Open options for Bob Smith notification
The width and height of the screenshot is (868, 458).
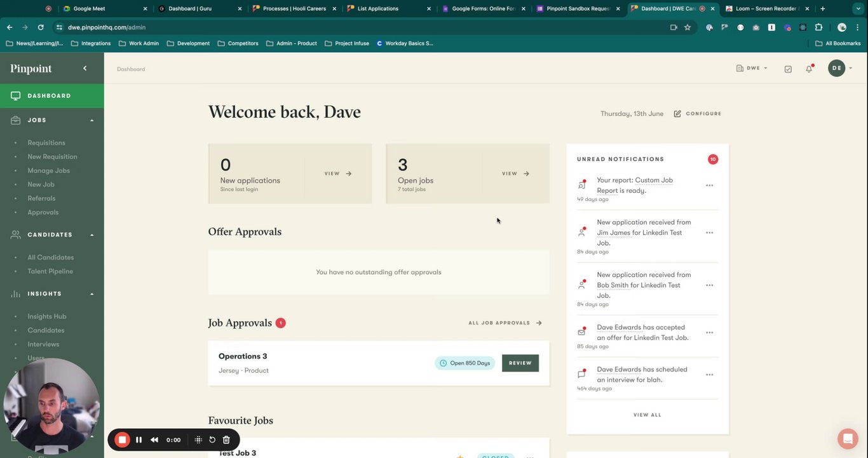(x=709, y=286)
